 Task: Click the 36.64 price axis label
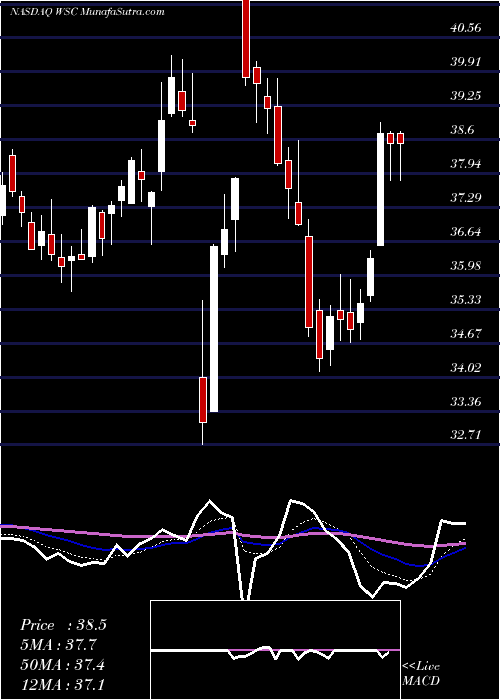465,231
